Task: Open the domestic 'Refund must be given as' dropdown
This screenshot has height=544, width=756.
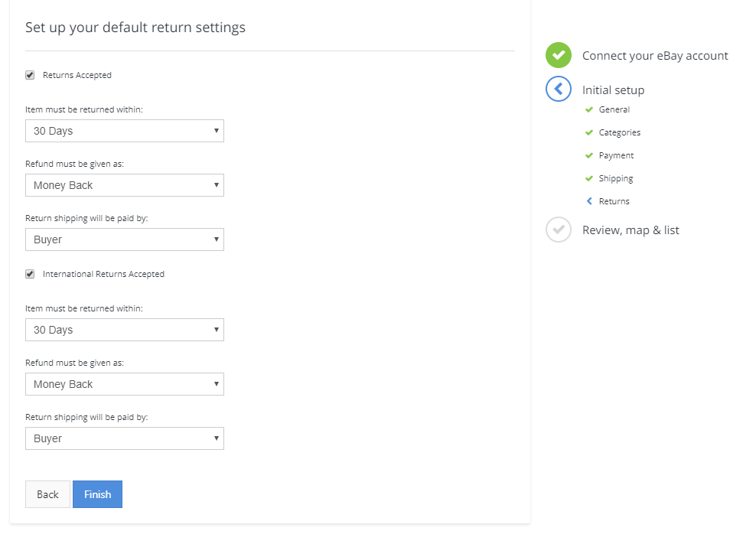Action: 124,185
